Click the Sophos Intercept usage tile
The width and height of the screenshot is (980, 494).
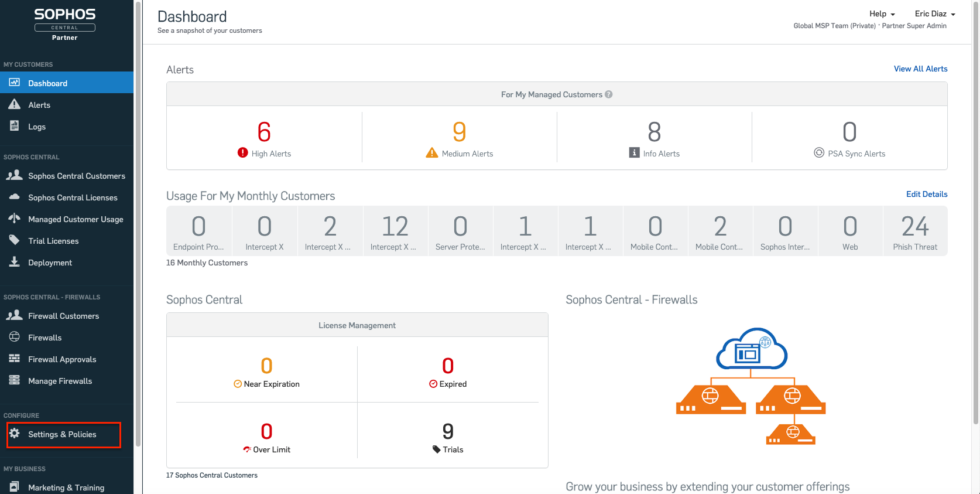pyautogui.click(x=785, y=231)
